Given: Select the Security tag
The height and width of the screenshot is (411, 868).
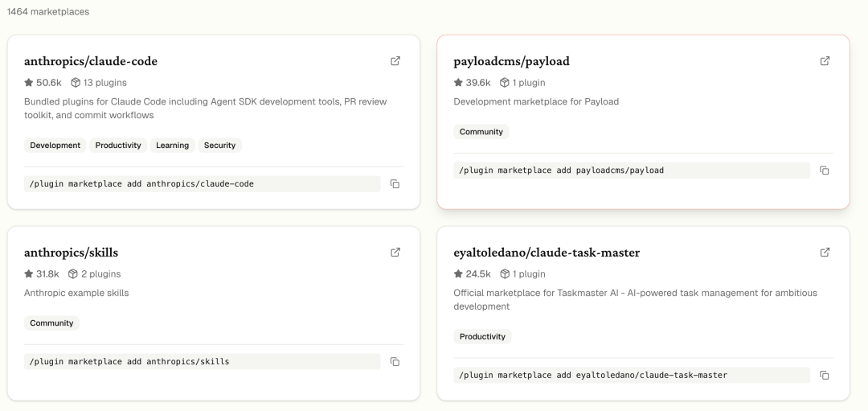Looking at the screenshot, I should tap(219, 146).
